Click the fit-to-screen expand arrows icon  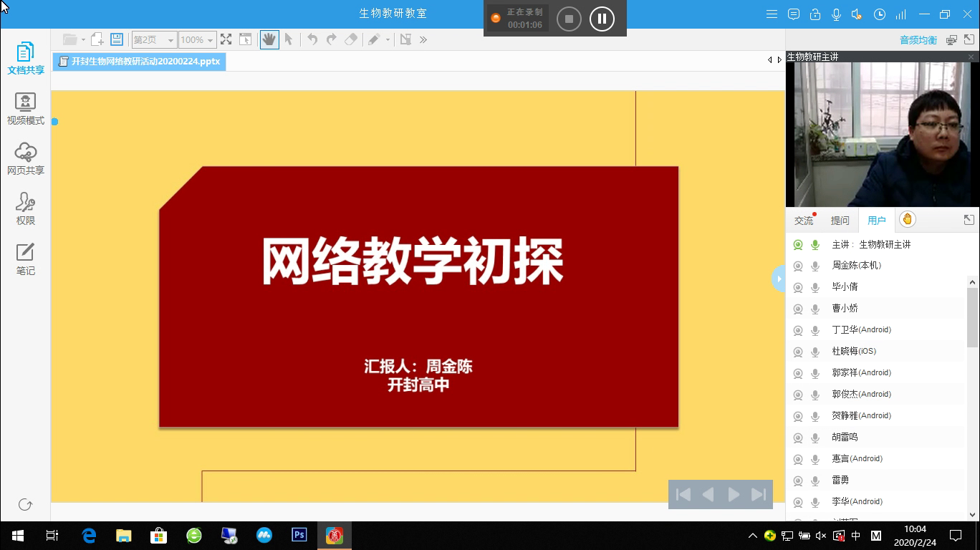pyautogui.click(x=226, y=40)
